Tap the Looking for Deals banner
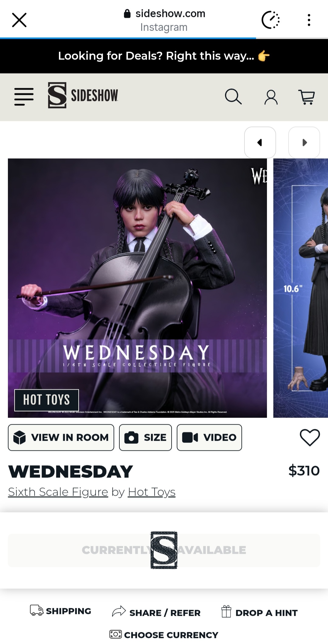 164,56
